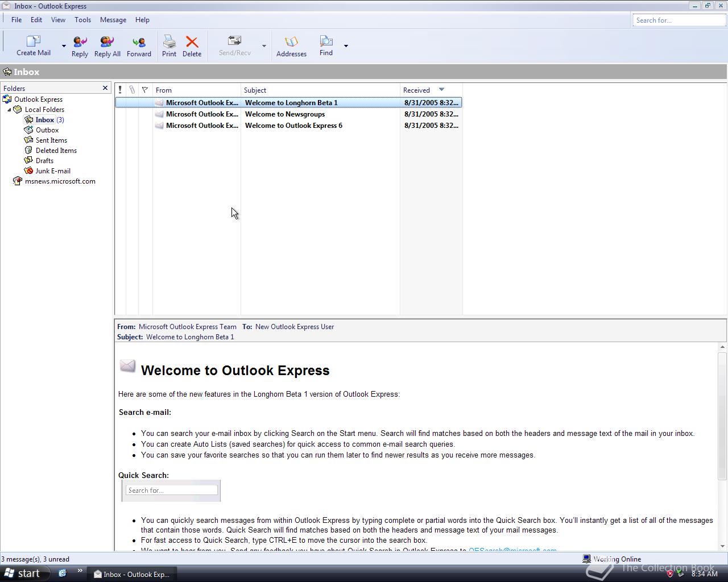Sort by Priority column header
The width and height of the screenshot is (728, 582).
tap(120, 90)
